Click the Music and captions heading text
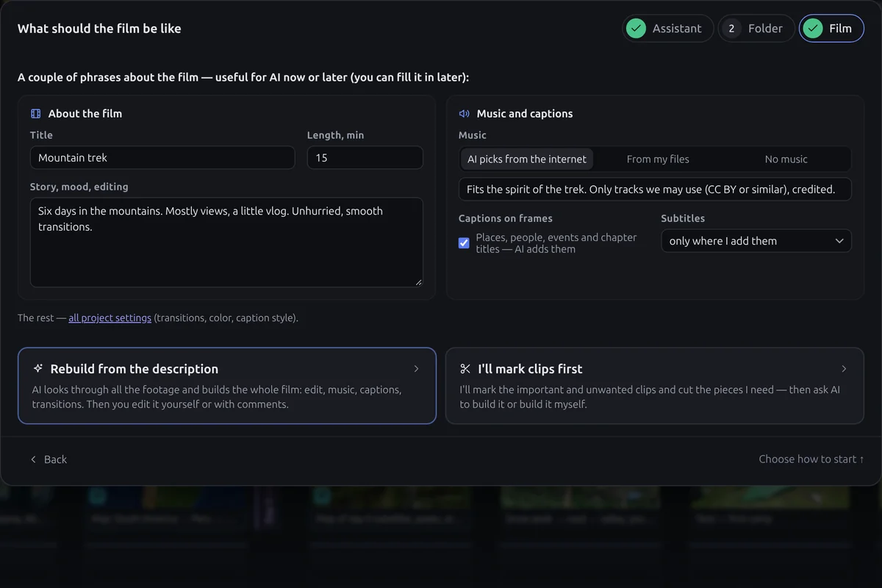The width and height of the screenshot is (882, 588). pyautogui.click(x=525, y=114)
